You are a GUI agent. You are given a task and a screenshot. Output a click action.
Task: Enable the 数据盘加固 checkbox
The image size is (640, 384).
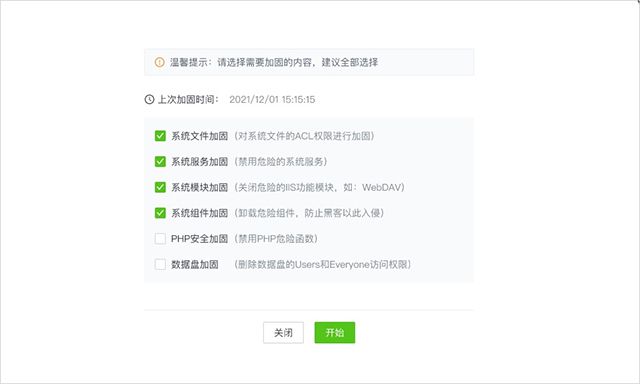pos(160,264)
